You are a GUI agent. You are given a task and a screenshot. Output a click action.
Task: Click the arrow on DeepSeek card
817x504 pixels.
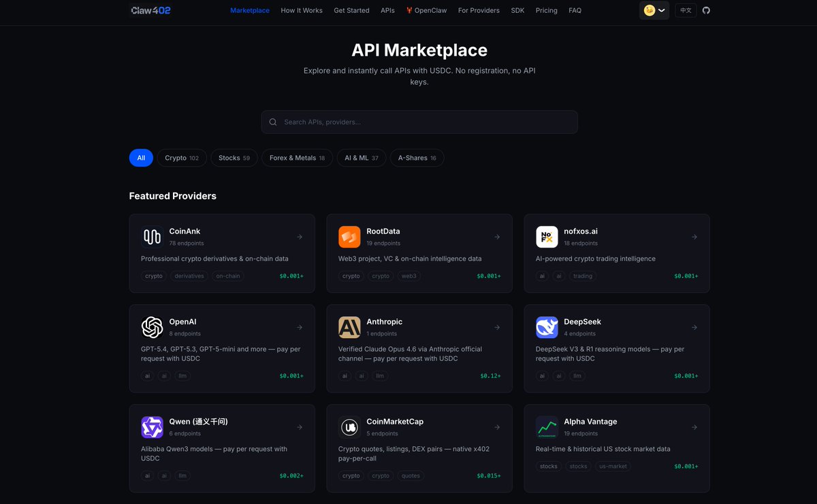(x=694, y=327)
